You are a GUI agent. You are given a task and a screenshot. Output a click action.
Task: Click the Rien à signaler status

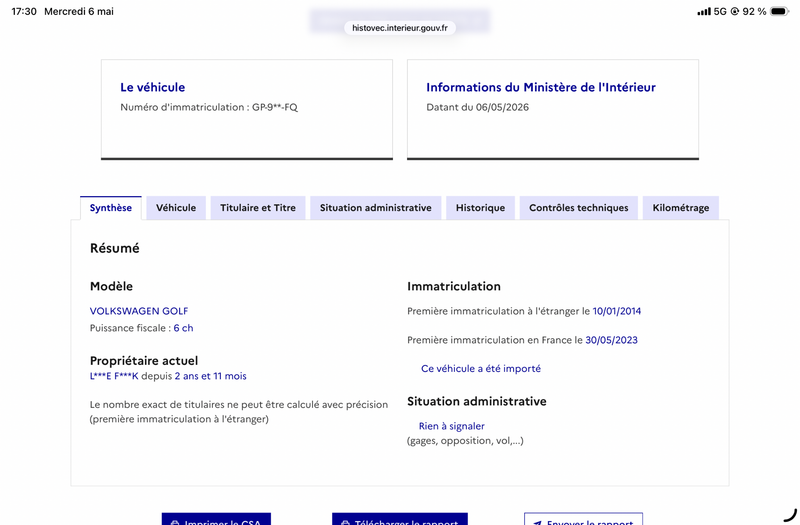click(452, 426)
